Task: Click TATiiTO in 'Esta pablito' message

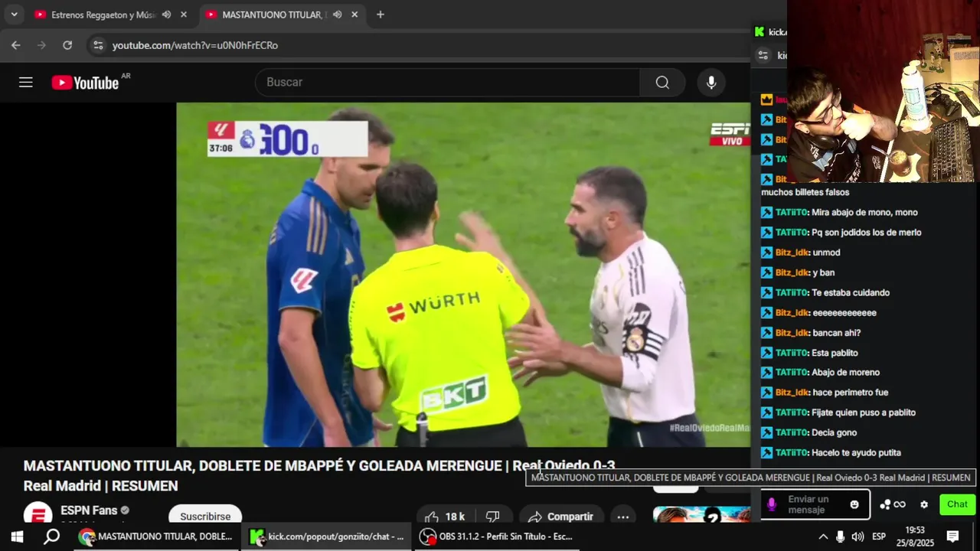Action: click(792, 353)
